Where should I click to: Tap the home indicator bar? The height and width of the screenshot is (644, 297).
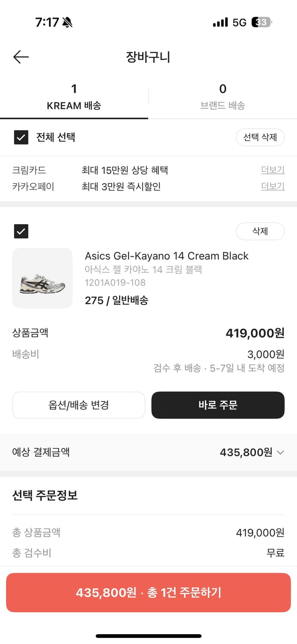(x=148, y=636)
